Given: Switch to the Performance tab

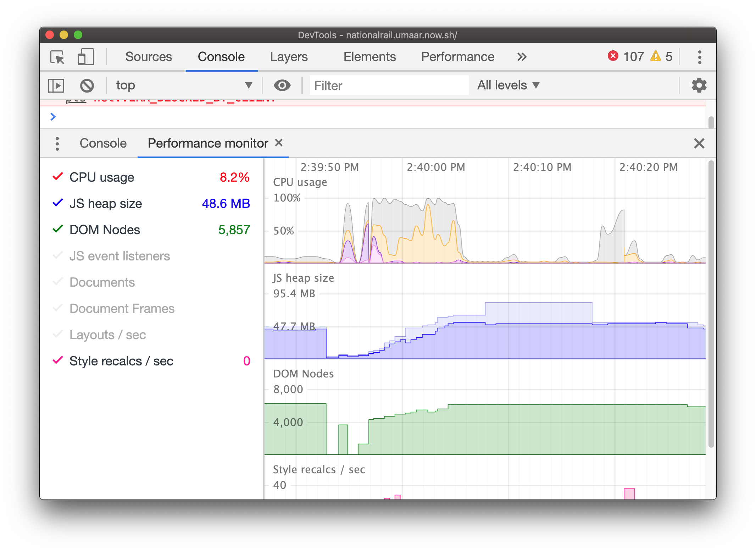Looking at the screenshot, I should (x=457, y=57).
